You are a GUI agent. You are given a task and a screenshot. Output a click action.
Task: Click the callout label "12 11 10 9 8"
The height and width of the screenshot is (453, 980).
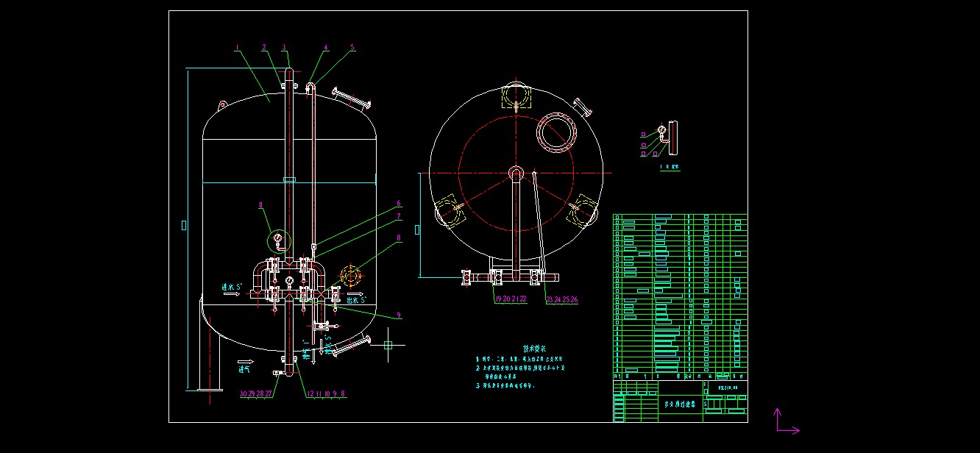(326, 394)
